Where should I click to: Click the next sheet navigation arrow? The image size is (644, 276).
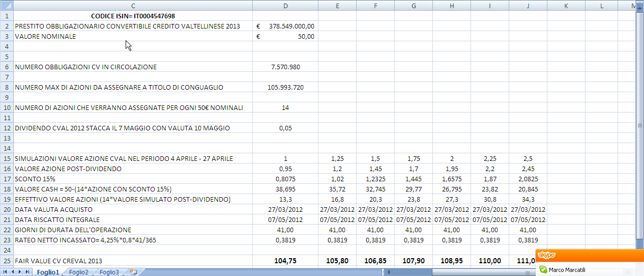[20, 272]
